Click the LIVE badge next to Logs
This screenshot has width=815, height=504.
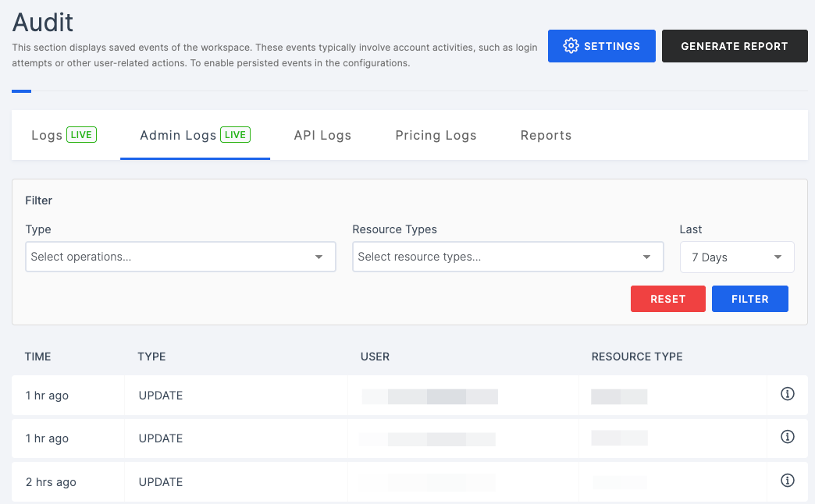point(81,135)
